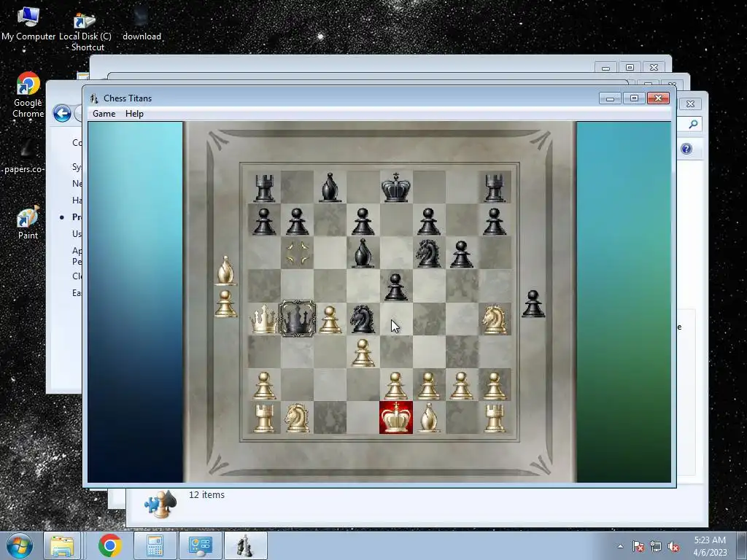
Task: Select the black bishop on c8
Action: 330,187
